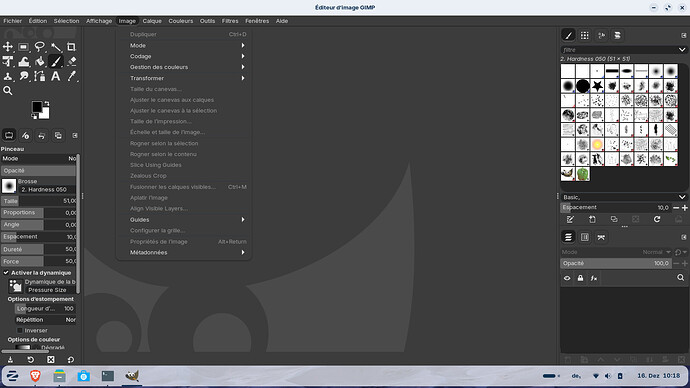Click the Pressure Size dynamics field
This screenshot has height=388, width=690.
point(50,290)
